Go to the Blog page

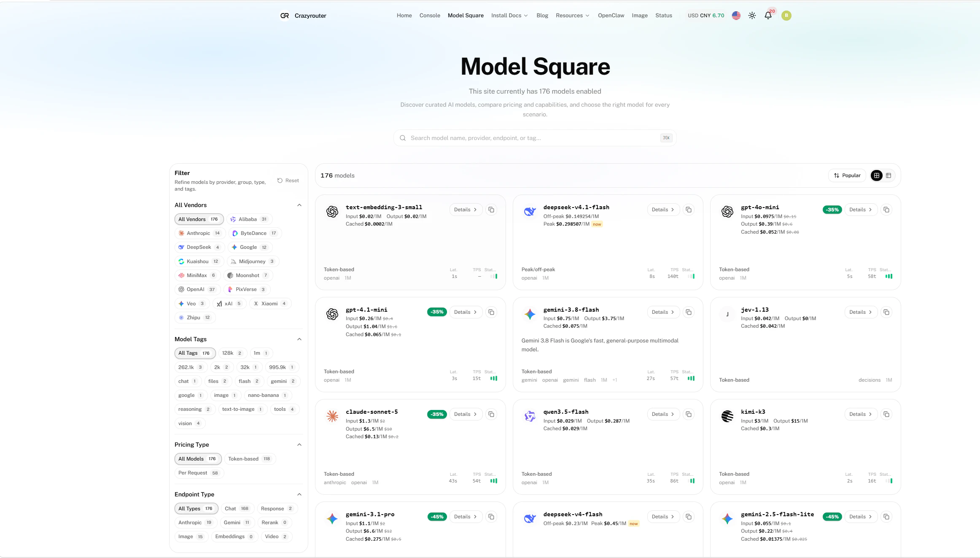pyautogui.click(x=542, y=16)
